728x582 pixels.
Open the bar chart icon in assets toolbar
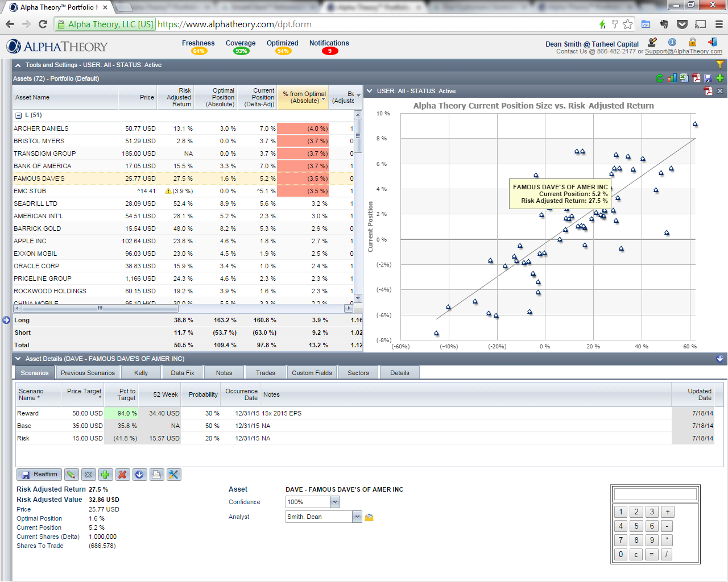[x=672, y=78]
